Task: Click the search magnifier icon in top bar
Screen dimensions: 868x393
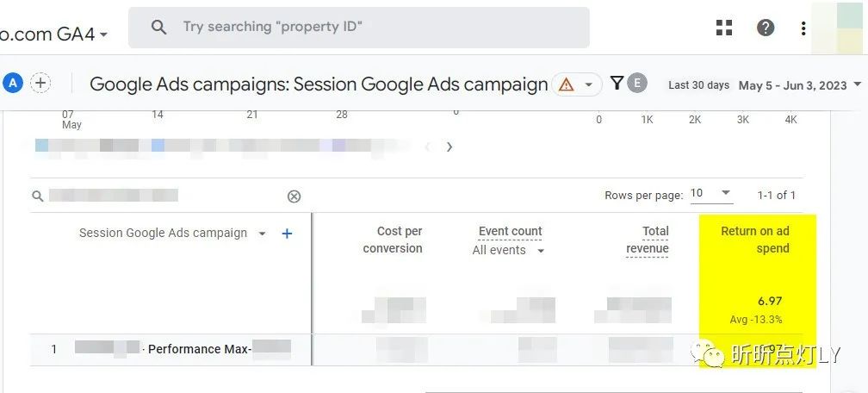Action: coord(158,28)
